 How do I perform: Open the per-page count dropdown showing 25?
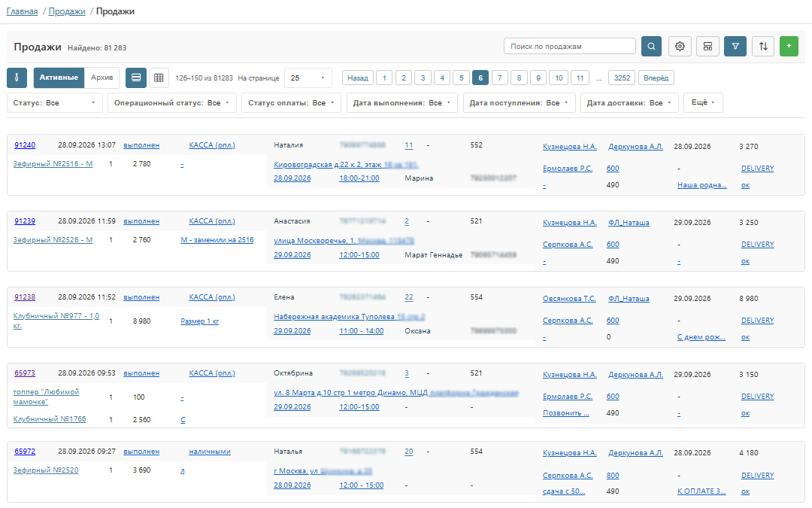[x=308, y=78]
